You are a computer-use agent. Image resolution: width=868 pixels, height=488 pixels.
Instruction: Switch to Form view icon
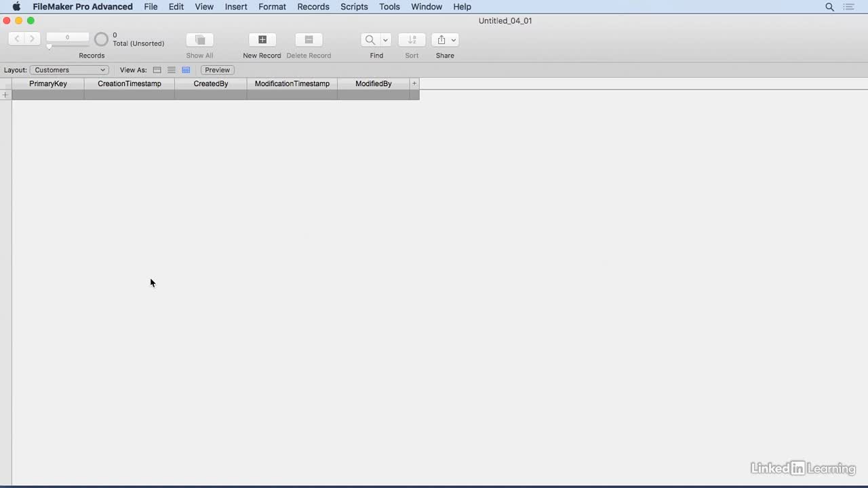(x=157, y=70)
